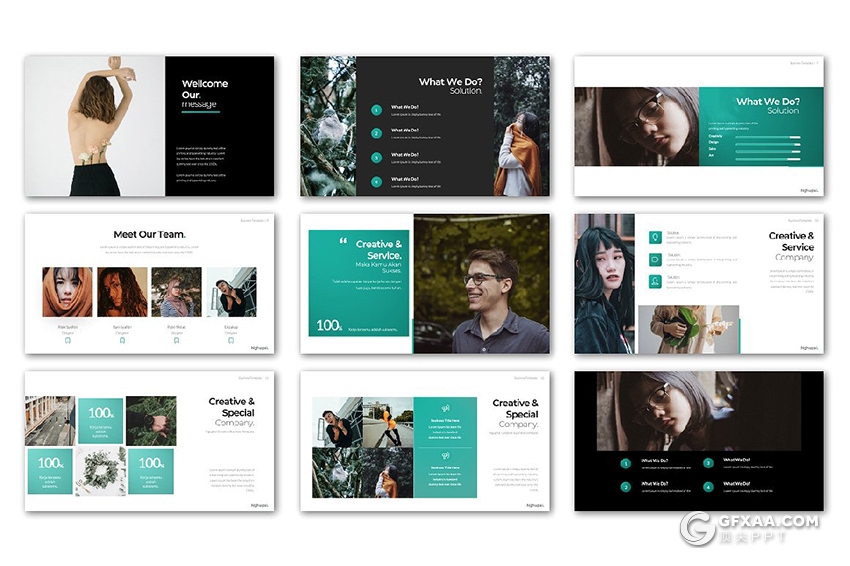The width and height of the screenshot is (850, 566).
Task: Click the GFXAA.COM watermark text
Action: (x=768, y=521)
